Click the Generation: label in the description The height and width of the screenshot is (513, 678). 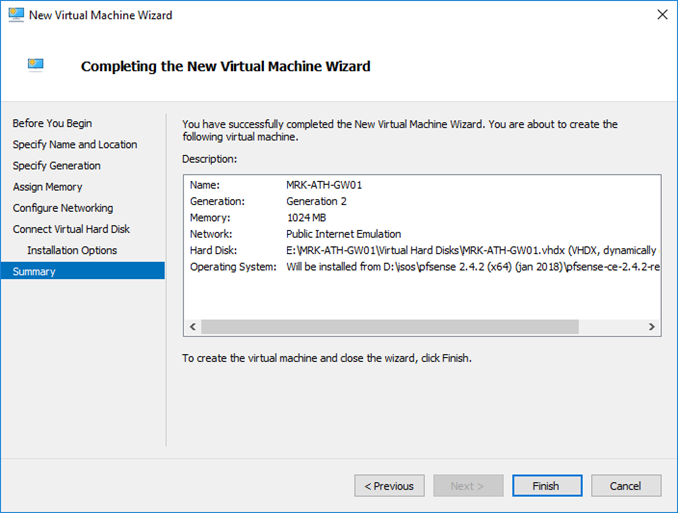(x=217, y=202)
